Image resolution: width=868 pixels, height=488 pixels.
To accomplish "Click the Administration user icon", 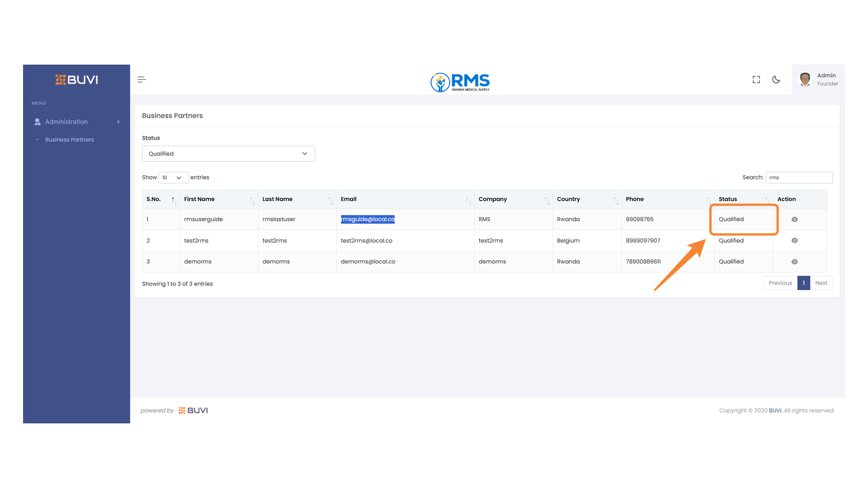I will click(38, 122).
